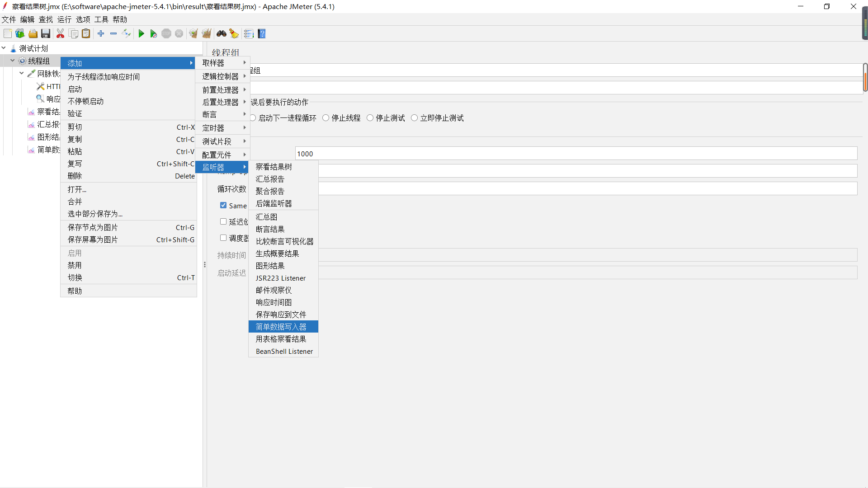Select the 停止线程 radio button
This screenshot has height=488, width=868.
(325, 118)
